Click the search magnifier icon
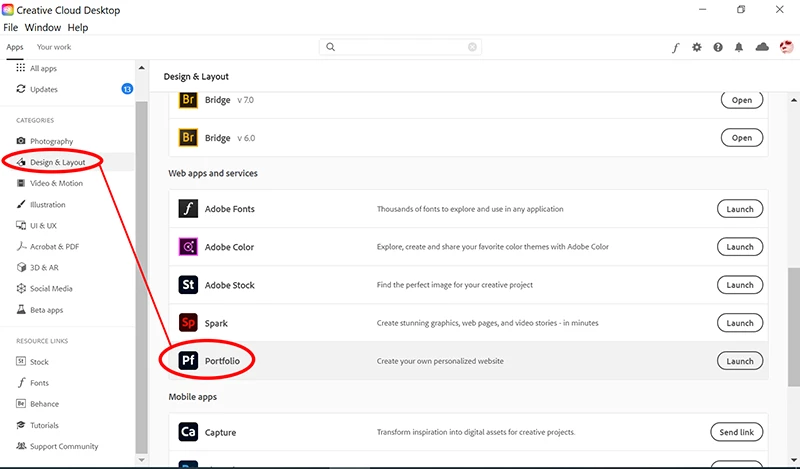 tap(331, 47)
